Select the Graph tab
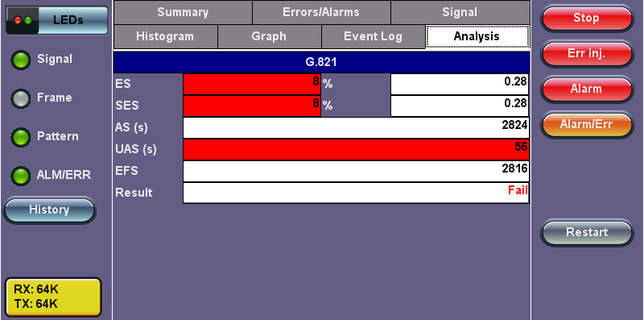This screenshot has width=644, height=320. click(x=269, y=36)
